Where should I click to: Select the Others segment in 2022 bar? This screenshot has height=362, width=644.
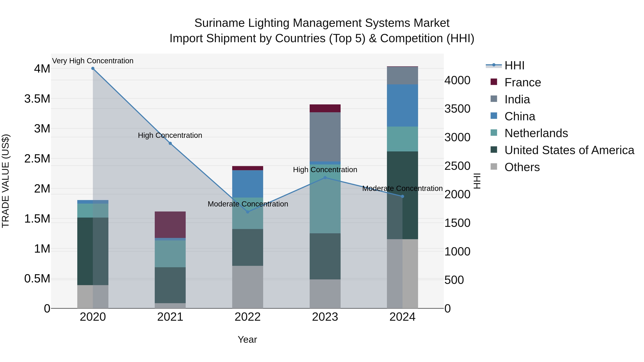tap(248, 287)
